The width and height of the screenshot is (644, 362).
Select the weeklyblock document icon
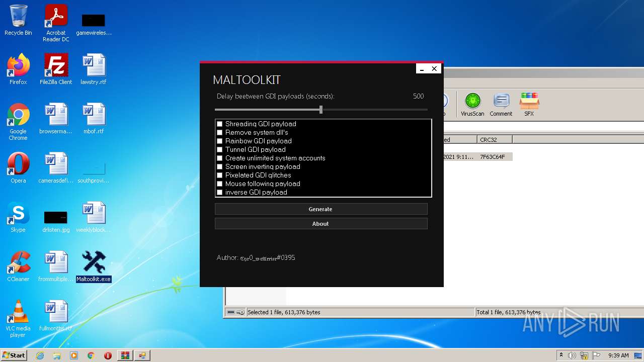94,217
